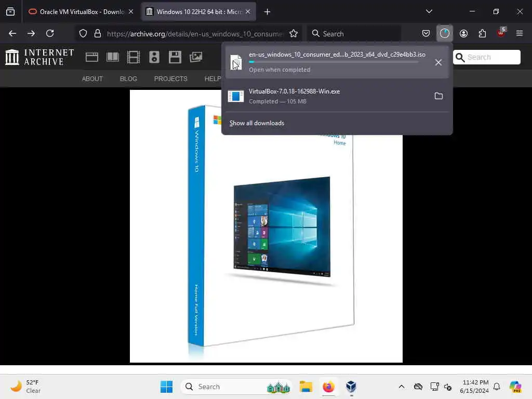Open a new browser tab
532x399 pixels.
268,12
